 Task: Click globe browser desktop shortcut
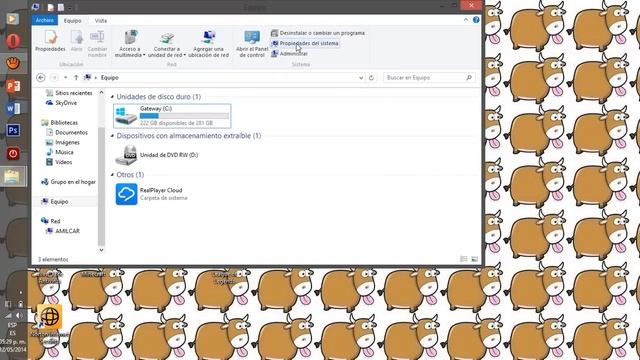click(49, 317)
